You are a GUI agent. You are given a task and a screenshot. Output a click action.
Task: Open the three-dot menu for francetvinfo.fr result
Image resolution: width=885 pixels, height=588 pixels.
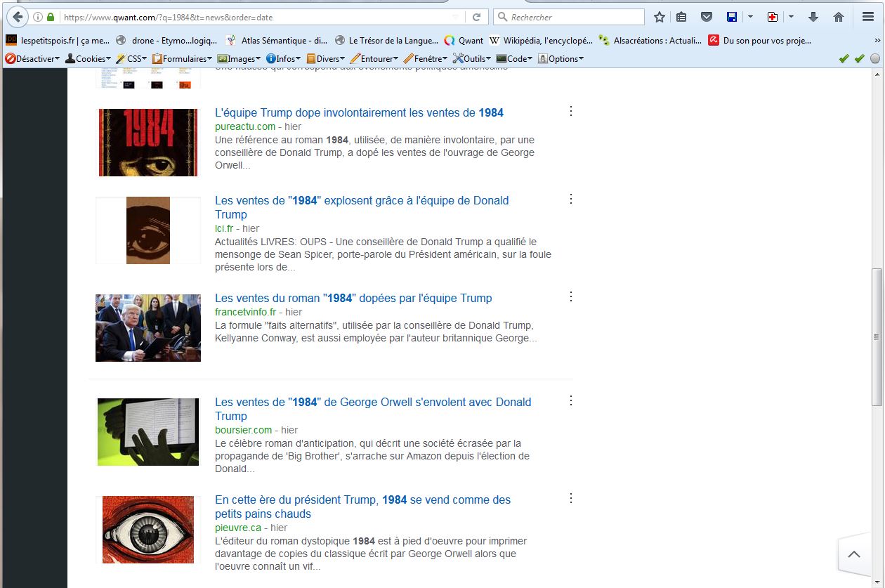tap(570, 296)
